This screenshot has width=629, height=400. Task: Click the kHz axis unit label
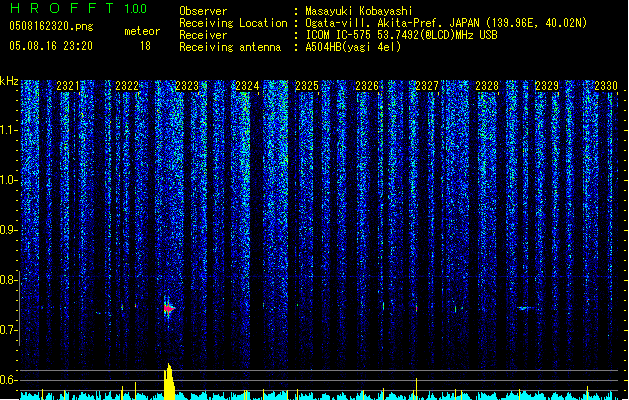click(9, 81)
